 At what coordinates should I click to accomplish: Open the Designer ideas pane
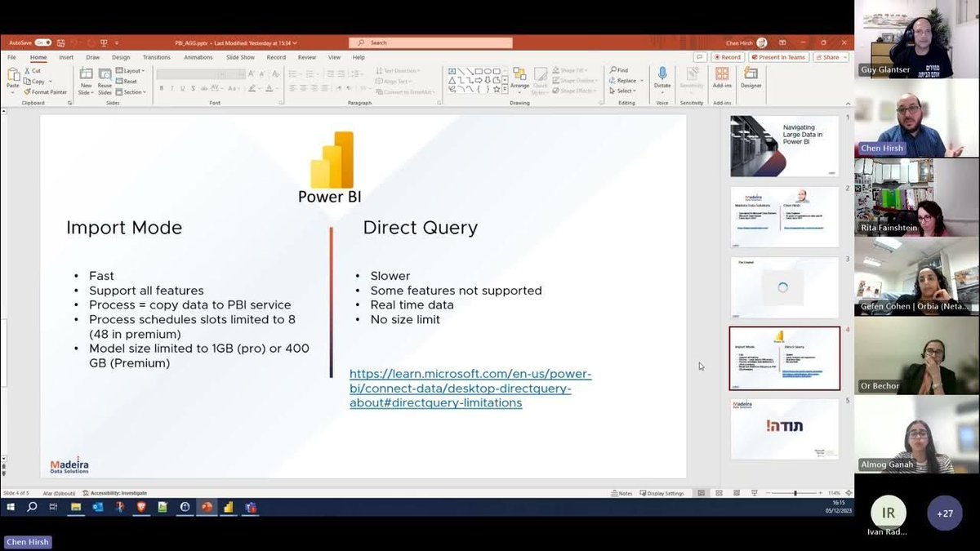pos(751,78)
